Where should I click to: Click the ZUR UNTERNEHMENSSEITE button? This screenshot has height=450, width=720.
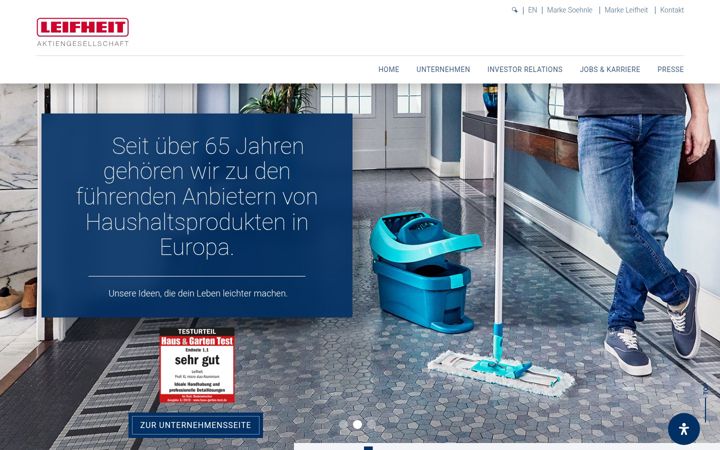click(196, 425)
